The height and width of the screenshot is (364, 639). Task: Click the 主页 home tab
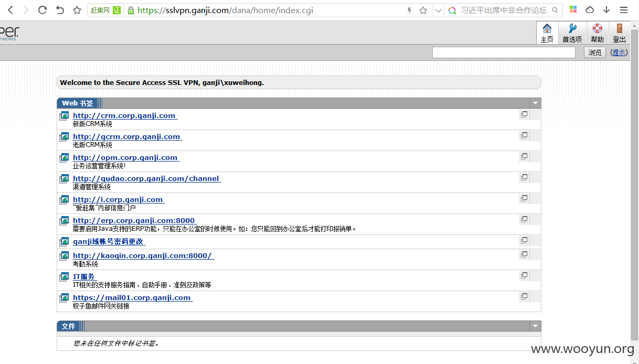click(547, 33)
